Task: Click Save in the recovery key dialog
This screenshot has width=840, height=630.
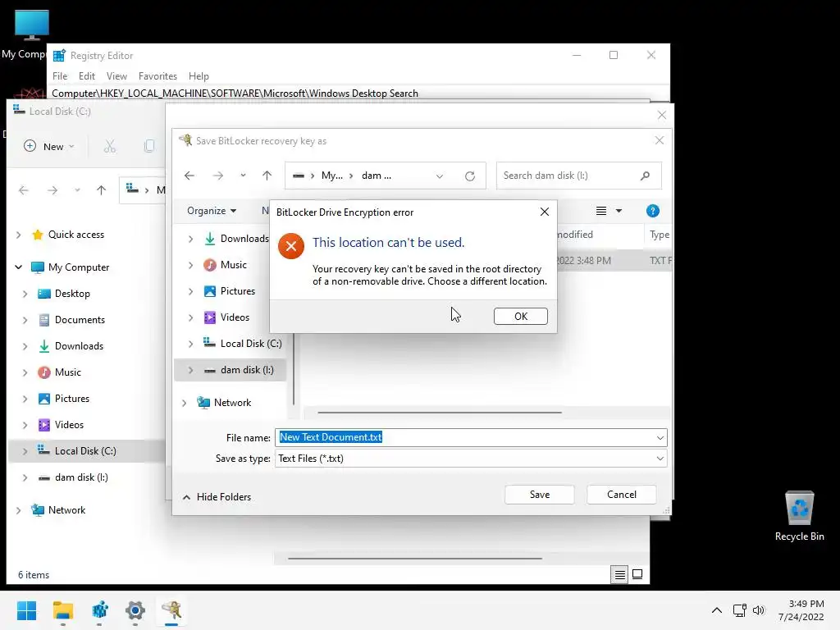Action: [540, 495]
